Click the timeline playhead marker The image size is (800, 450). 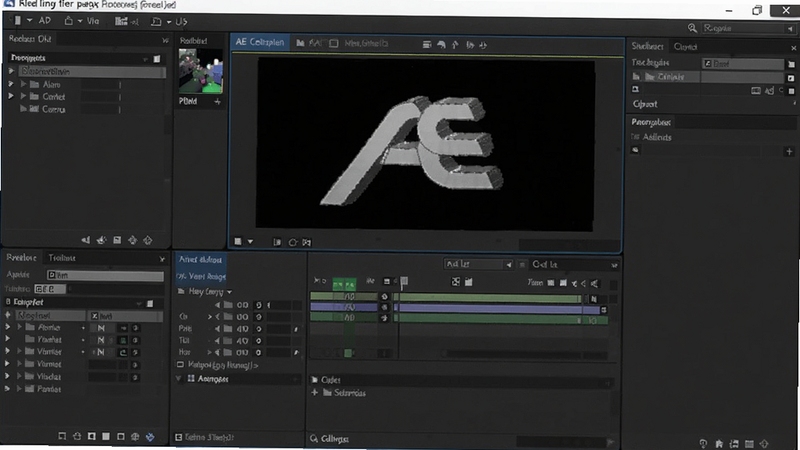[x=404, y=281]
